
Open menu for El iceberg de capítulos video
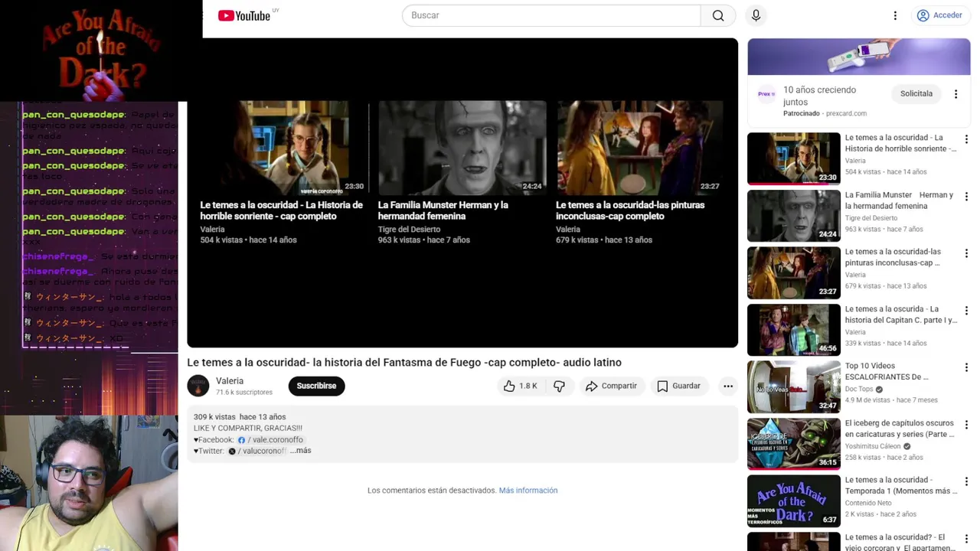[x=966, y=425]
